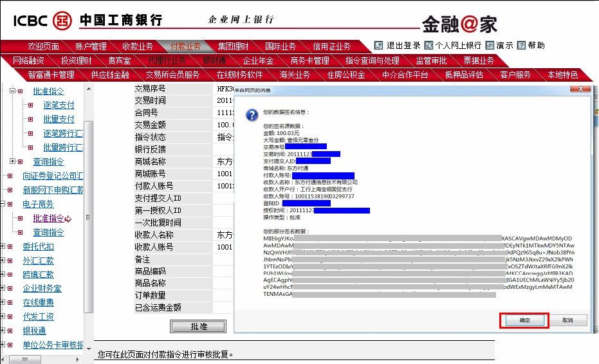
Task: Open the 在线财务软件 menu
Action: 239,75
